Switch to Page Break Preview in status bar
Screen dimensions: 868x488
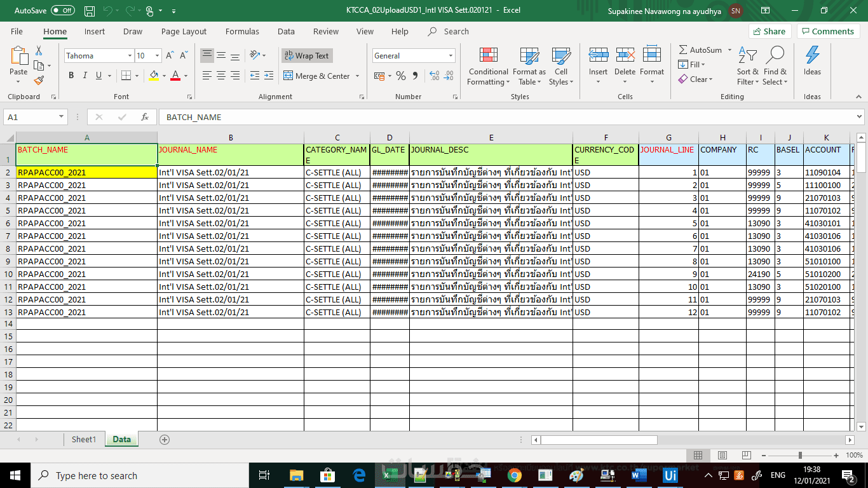coord(747,455)
